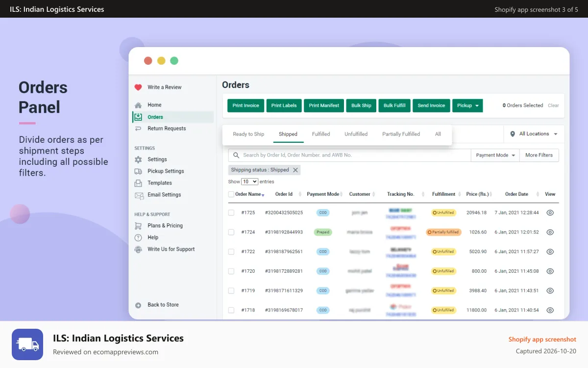Image resolution: width=588 pixels, height=368 pixels.
Task: Open the Pickup dropdown button
Action: (467, 105)
